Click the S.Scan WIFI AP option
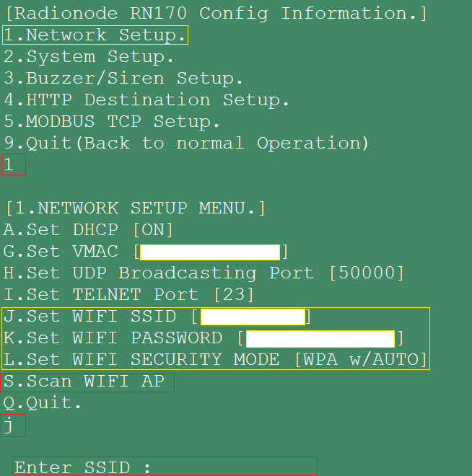The height and width of the screenshot is (476, 472). [87, 382]
